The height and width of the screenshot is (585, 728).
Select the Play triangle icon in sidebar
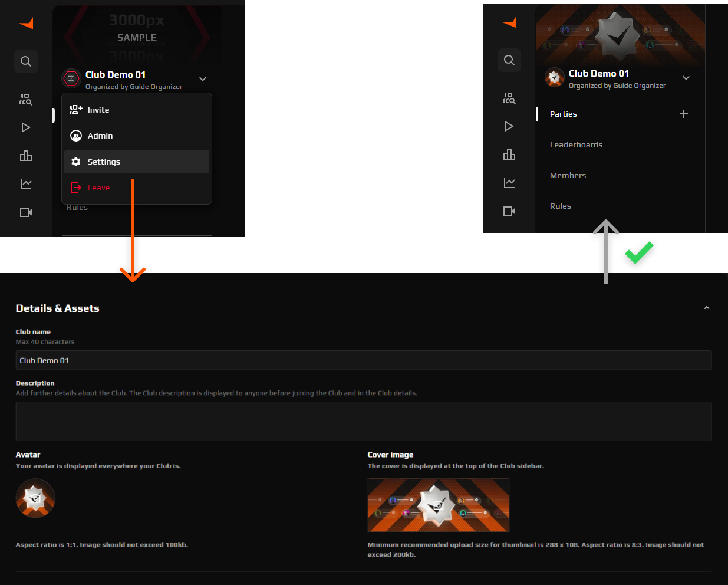(x=26, y=127)
